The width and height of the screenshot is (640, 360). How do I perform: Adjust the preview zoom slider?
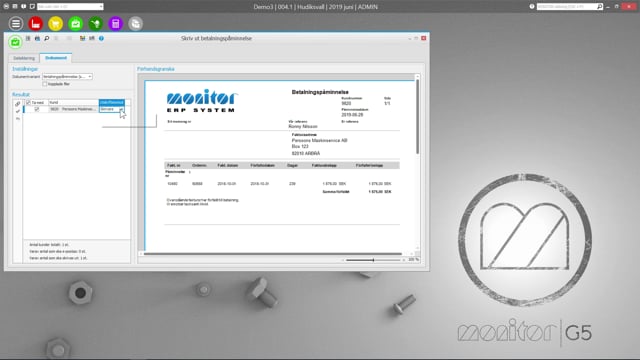point(373,260)
